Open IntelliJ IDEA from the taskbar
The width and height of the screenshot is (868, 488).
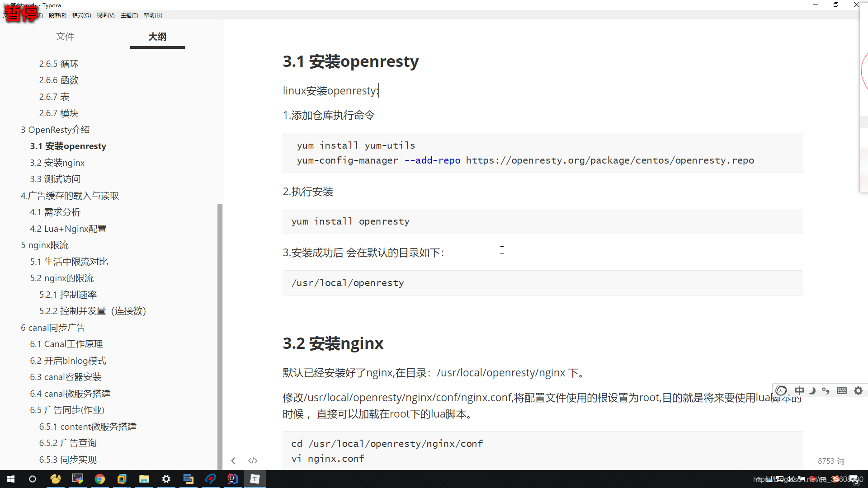(233, 479)
